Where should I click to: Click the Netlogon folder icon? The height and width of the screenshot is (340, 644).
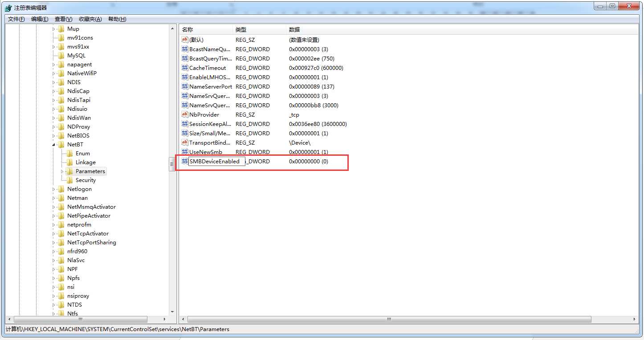pos(61,189)
